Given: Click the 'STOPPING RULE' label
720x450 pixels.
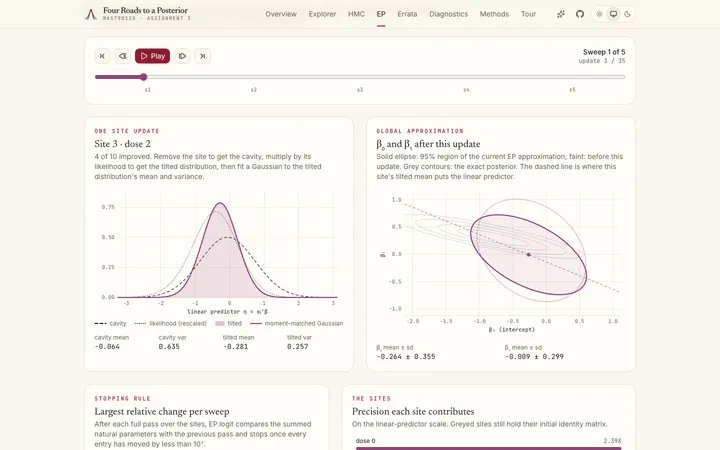Looking at the screenshot, I should tap(122, 399).
